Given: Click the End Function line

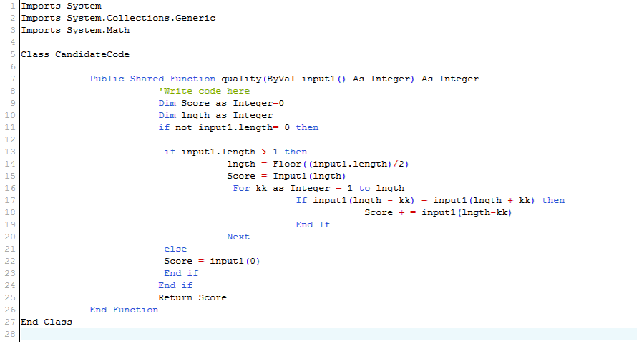Looking at the screenshot, I should 124,310.
